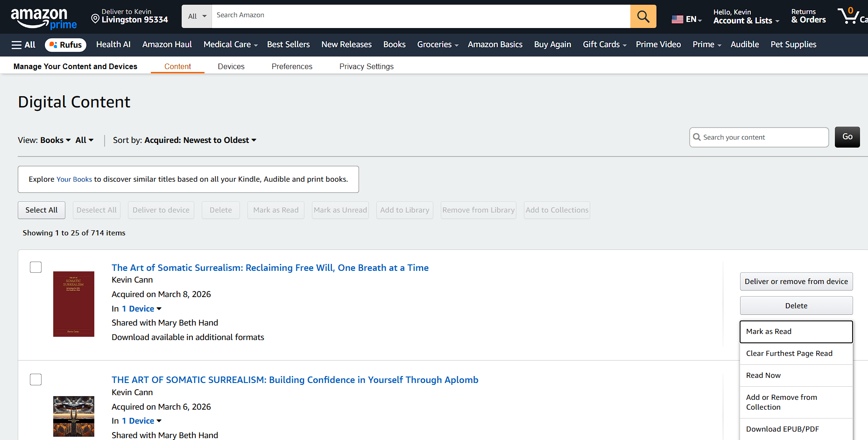Expand the Medical Care menu
The height and width of the screenshot is (440, 868).
pyautogui.click(x=231, y=44)
